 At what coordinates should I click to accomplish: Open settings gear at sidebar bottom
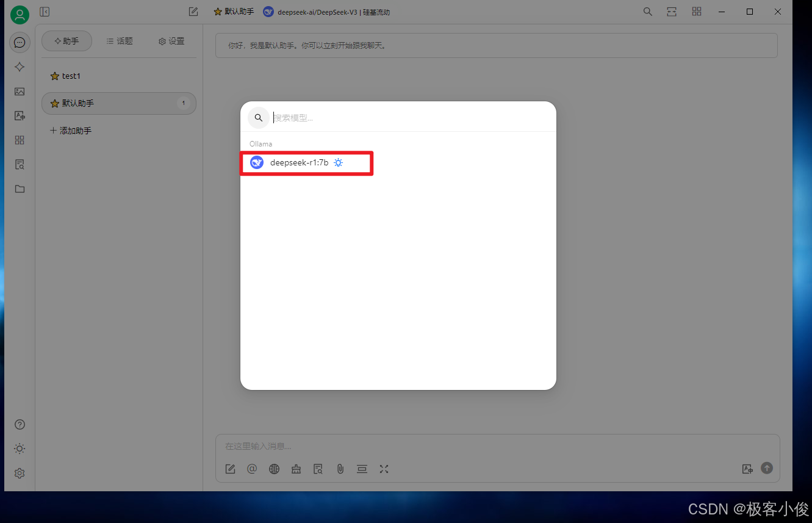click(20, 474)
